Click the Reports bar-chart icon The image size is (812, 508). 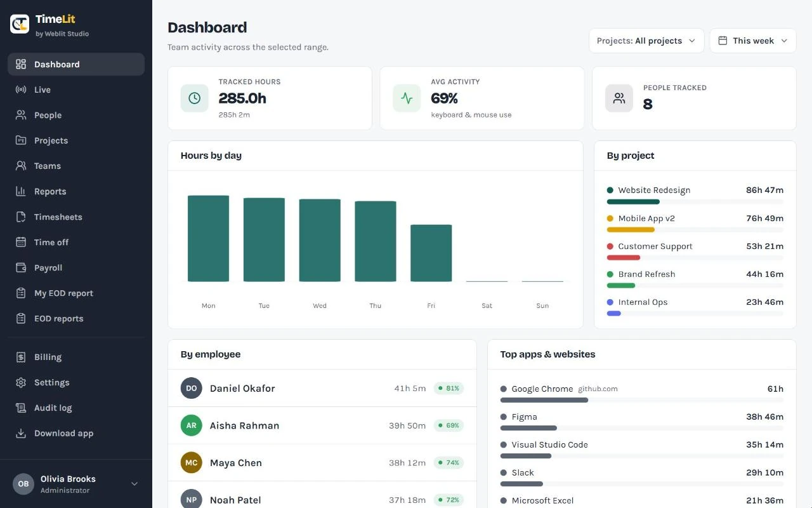(x=21, y=191)
